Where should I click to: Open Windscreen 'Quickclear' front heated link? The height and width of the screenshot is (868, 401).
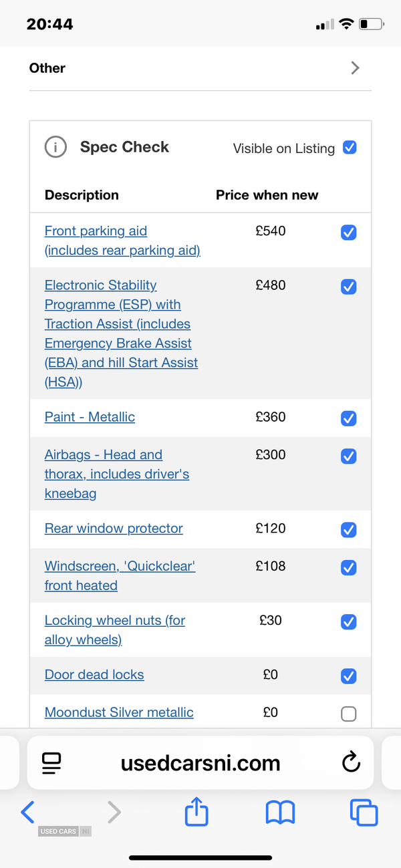pos(120,575)
